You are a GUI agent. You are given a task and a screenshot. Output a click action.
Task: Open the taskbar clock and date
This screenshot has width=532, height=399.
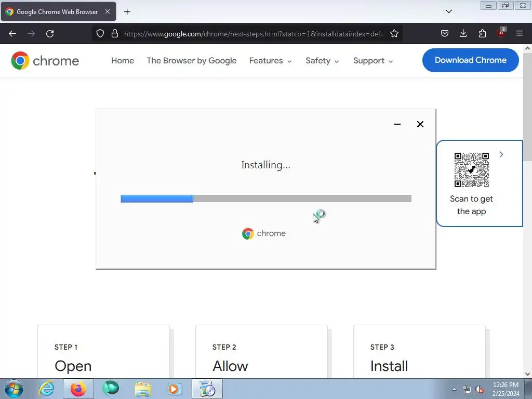coord(506,389)
